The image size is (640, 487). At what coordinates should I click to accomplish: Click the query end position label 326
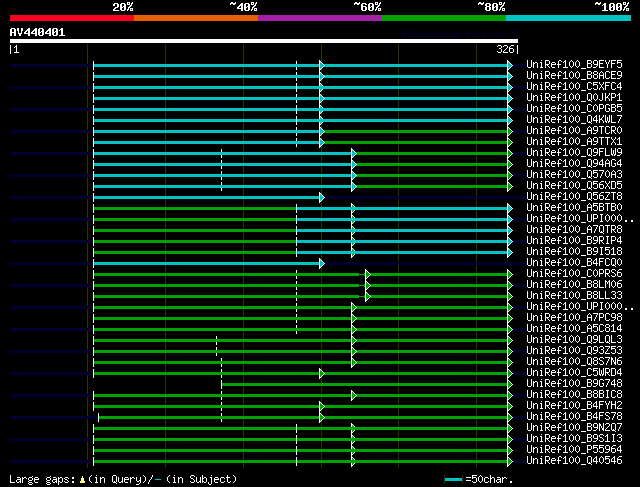(x=505, y=49)
